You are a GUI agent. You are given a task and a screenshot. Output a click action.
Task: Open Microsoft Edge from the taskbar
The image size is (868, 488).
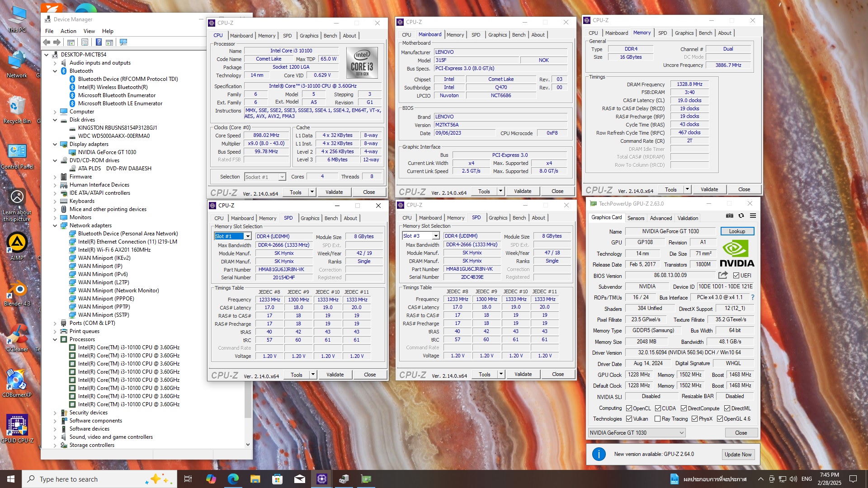coord(233,479)
